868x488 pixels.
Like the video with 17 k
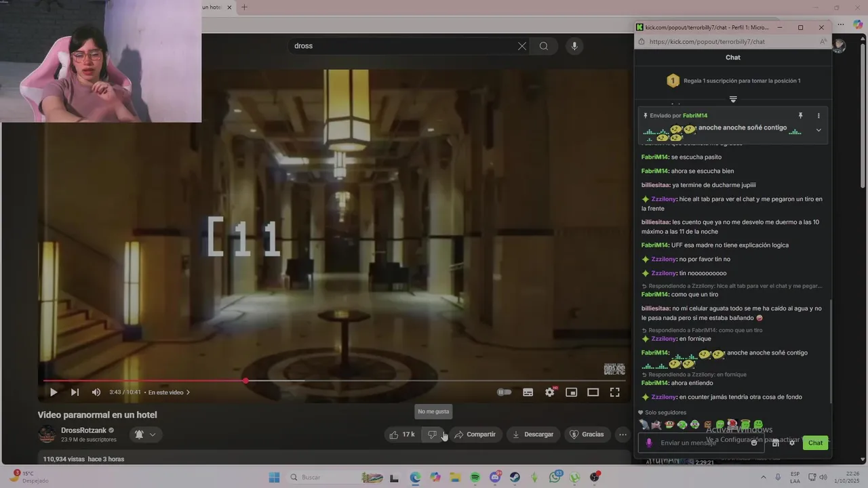pyautogui.click(x=402, y=434)
